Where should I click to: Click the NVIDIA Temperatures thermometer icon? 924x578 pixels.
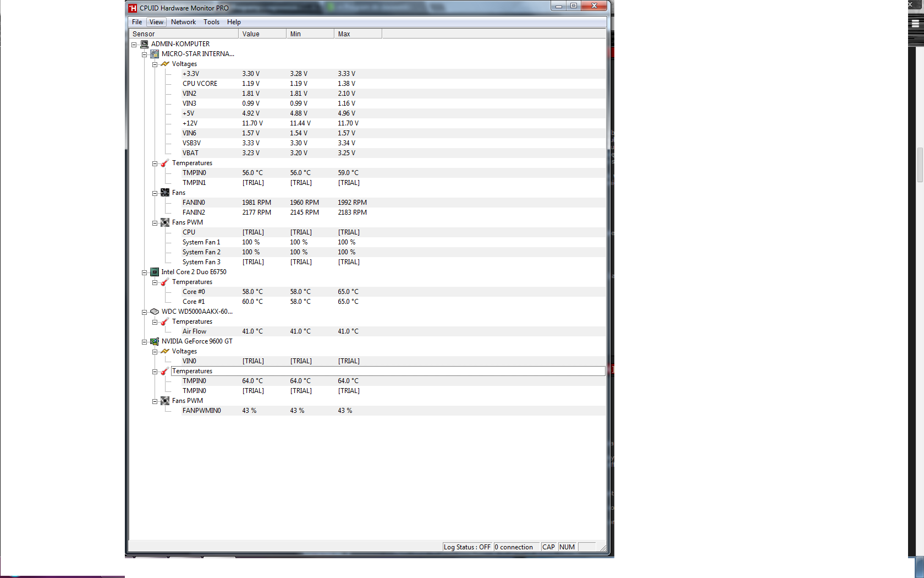165,371
